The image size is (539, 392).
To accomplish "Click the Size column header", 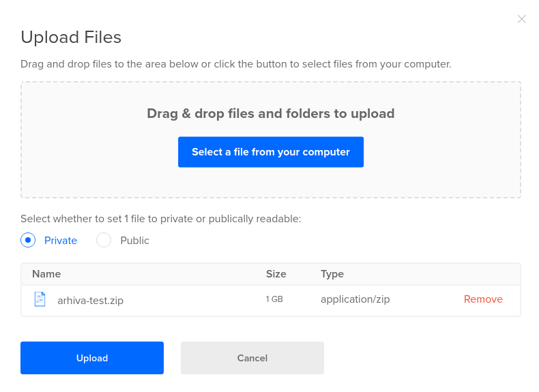I will pyautogui.click(x=276, y=274).
